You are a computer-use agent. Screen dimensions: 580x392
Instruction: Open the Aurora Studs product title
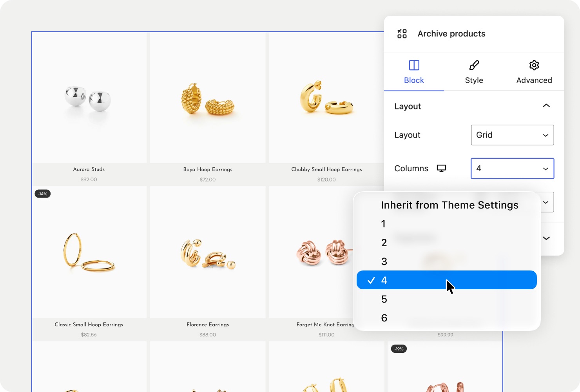[x=89, y=169]
